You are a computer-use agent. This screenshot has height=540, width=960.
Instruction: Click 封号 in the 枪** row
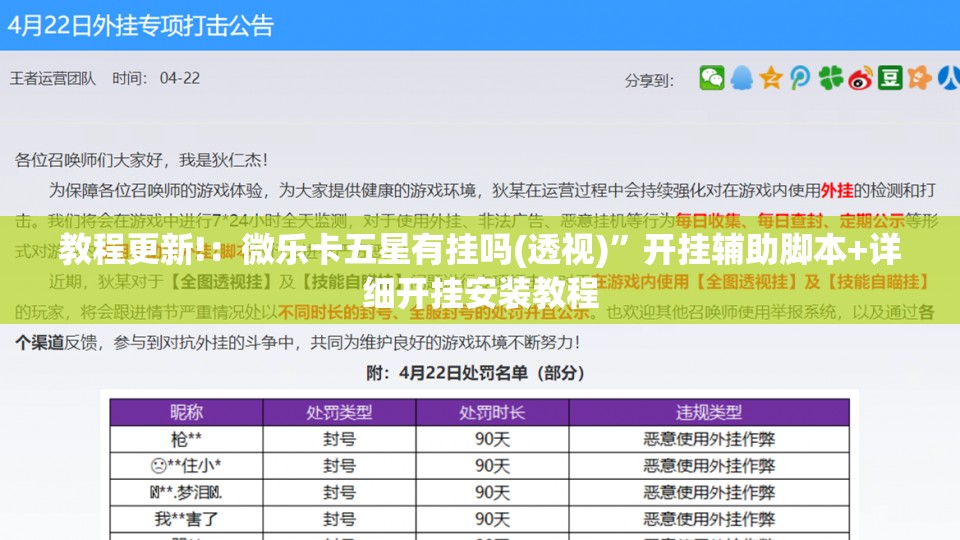(x=339, y=439)
